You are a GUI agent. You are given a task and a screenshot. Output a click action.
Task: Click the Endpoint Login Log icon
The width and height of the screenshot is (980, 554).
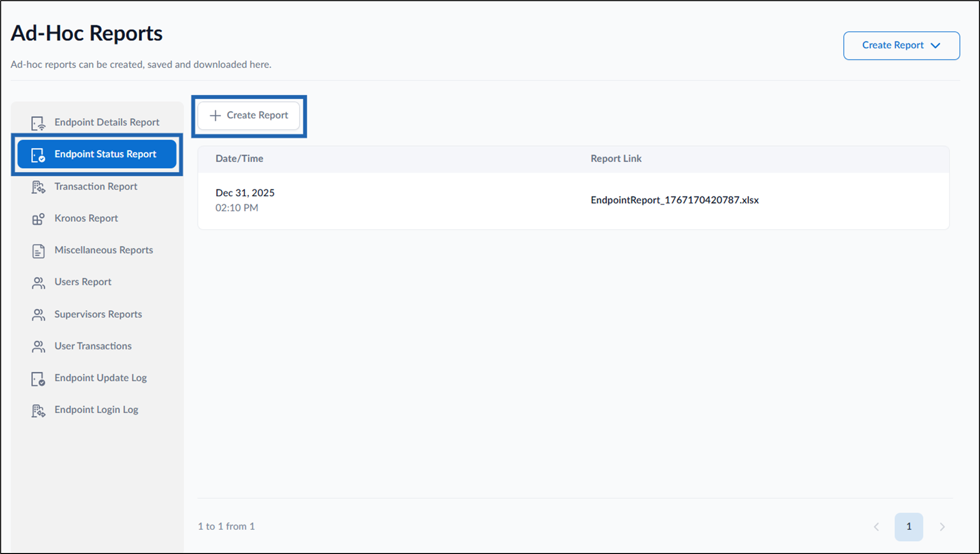pyautogui.click(x=38, y=411)
